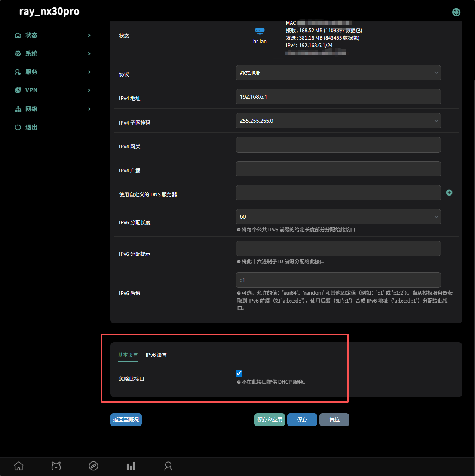Click the 保存&应用 button

pyautogui.click(x=270, y=420)
